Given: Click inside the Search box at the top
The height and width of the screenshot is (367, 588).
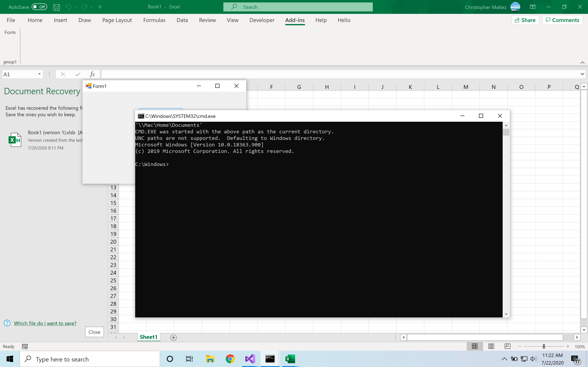Looking at the screenshot, I should (298, 7).
